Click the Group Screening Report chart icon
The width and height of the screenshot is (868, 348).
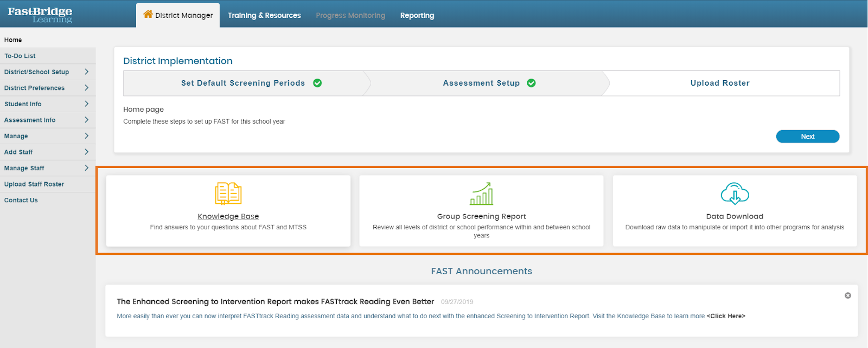(481, 194)
